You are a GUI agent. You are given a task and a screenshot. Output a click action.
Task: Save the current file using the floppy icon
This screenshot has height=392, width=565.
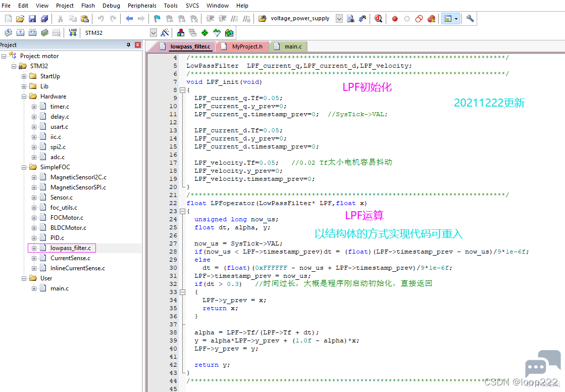[x=32, y=18]
